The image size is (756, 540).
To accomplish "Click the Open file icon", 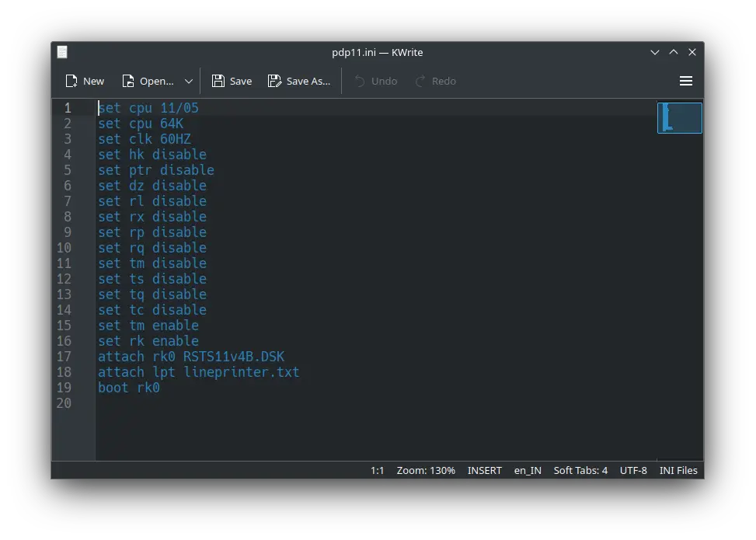I will click(x=129, y=81).
